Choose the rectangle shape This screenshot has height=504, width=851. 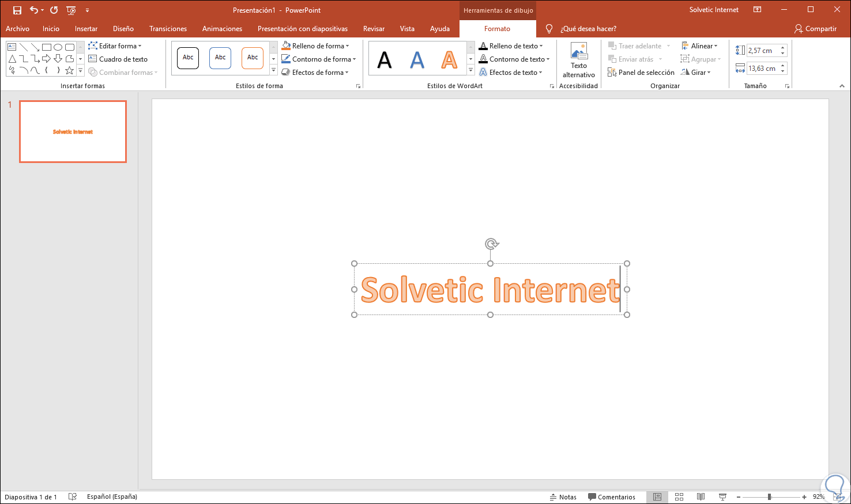click(x=47, y=47)
